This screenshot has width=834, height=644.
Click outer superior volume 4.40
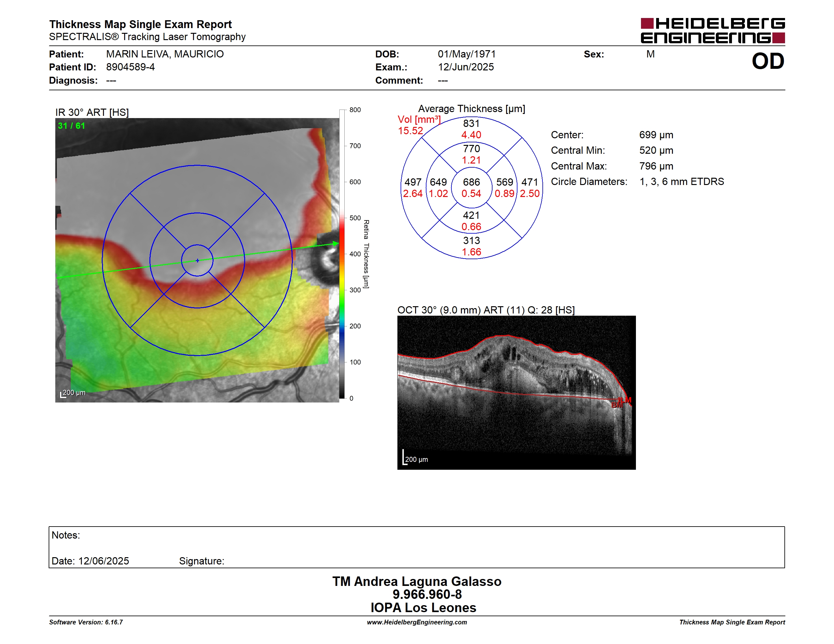(471, 135)
